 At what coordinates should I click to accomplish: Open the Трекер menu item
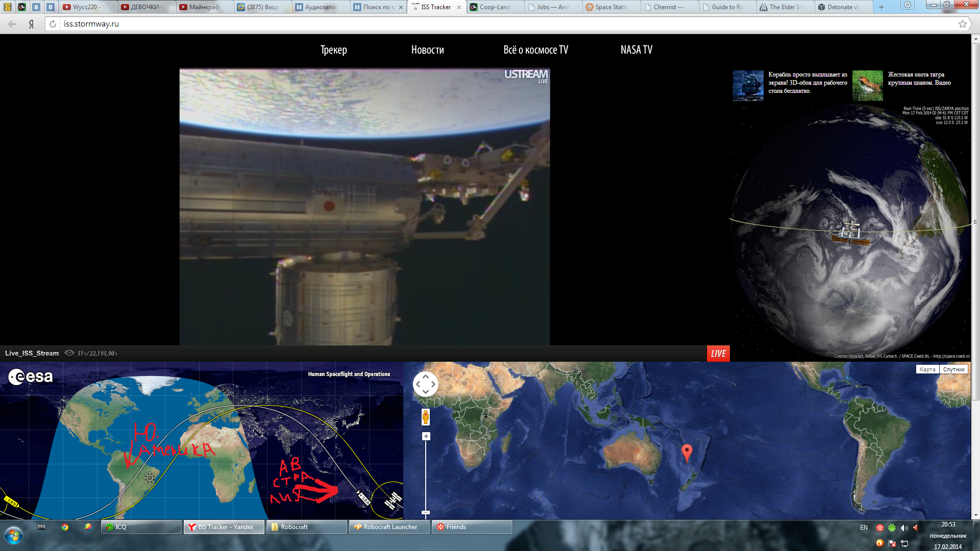334,49
